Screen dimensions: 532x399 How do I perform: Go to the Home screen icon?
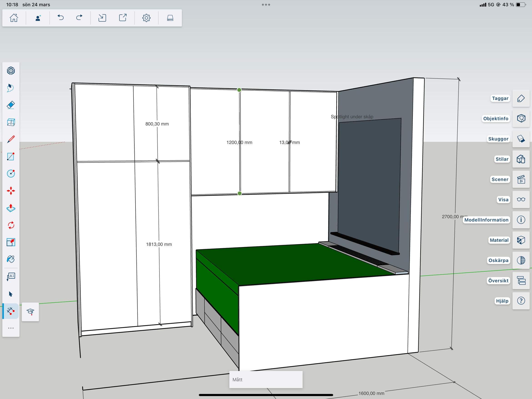tap(14, 18)
